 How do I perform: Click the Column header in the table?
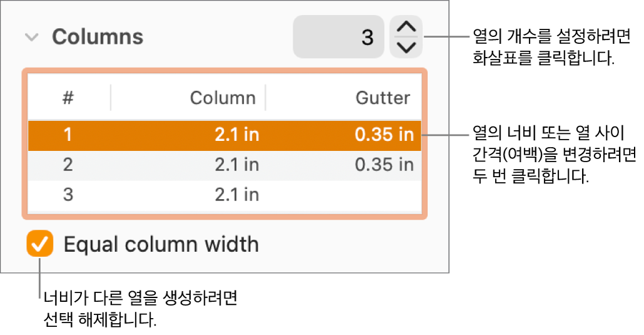tap(223, 98)
